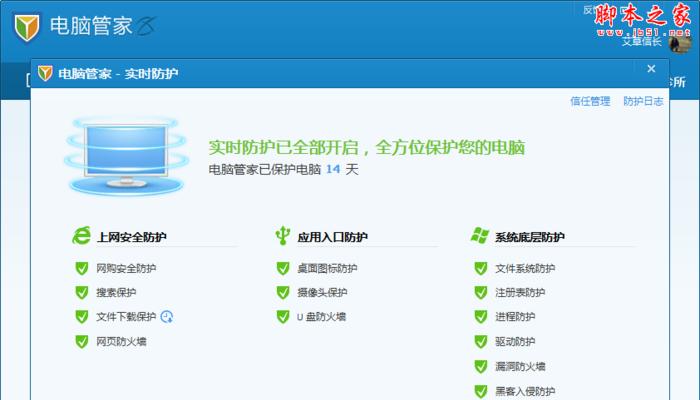The image size is (700, 400).
Task: Toggle the green shield for 桌面图标防护
Action: point(283,268)
